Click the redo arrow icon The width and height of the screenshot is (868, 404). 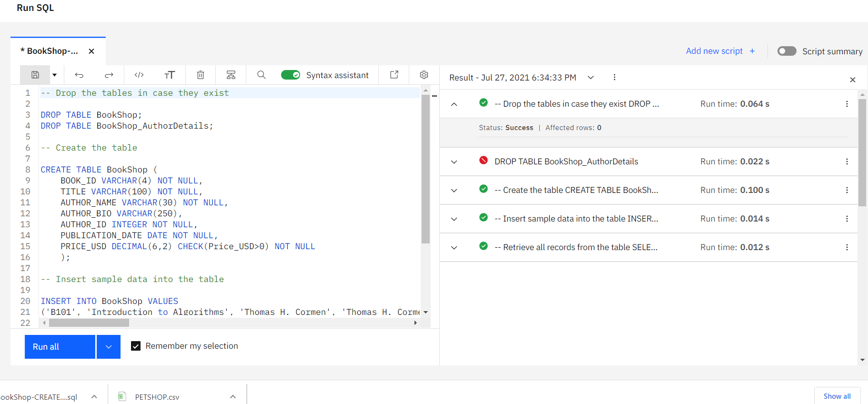[109, 75]
